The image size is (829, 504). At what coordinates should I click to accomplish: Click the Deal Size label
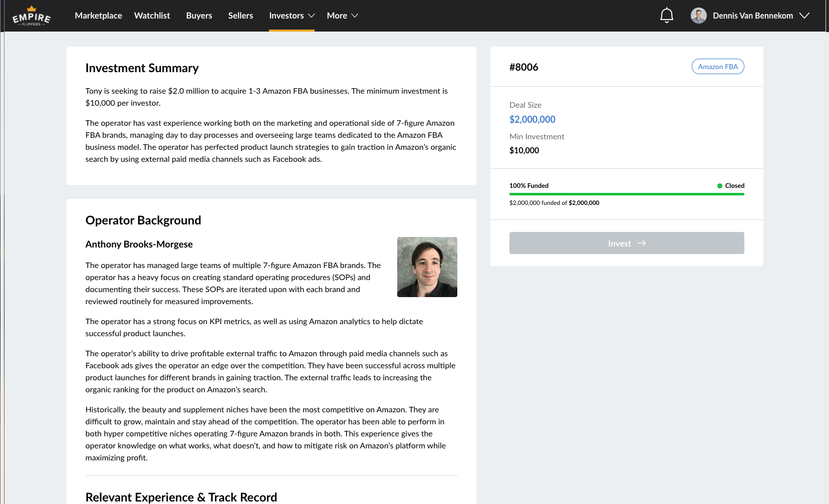pyautogui.click(x=525, y=105)
